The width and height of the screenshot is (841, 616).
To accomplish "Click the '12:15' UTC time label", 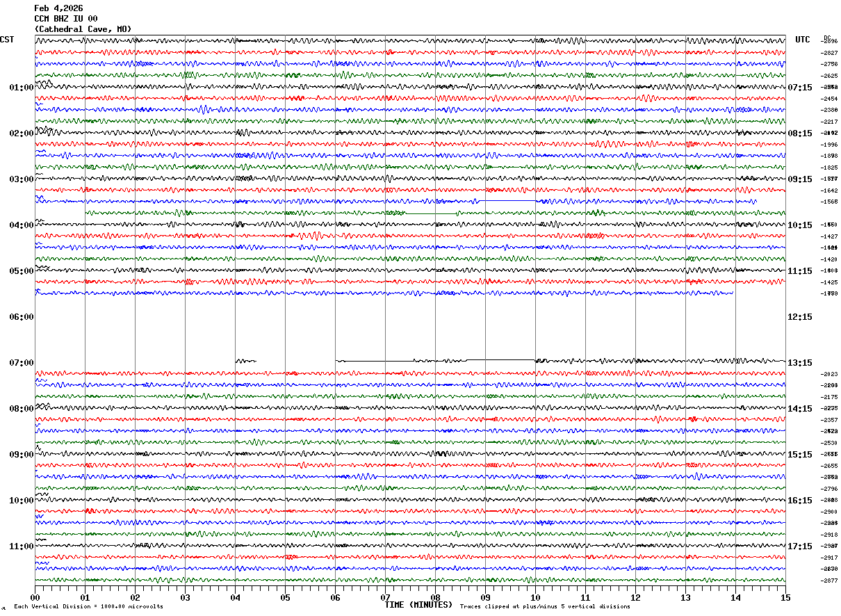I will [x=800, y=317].
